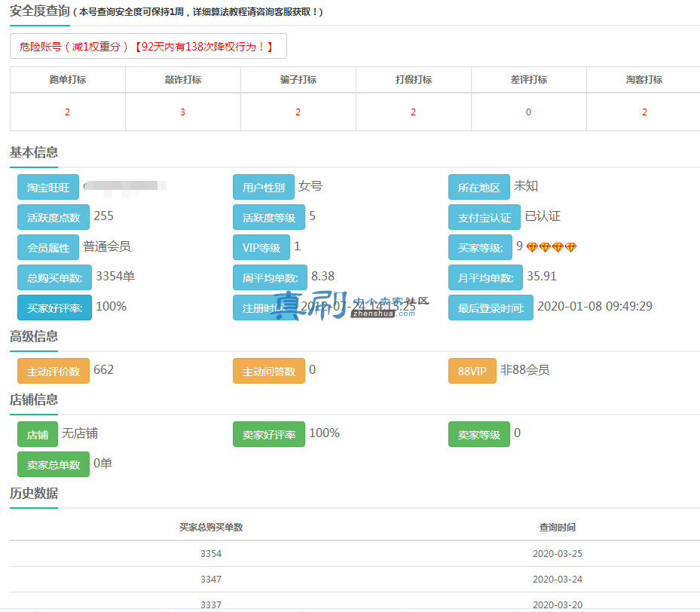
Task: Select the orange 88VIP label
Action: pyautogui.click(x=472, y=371)
